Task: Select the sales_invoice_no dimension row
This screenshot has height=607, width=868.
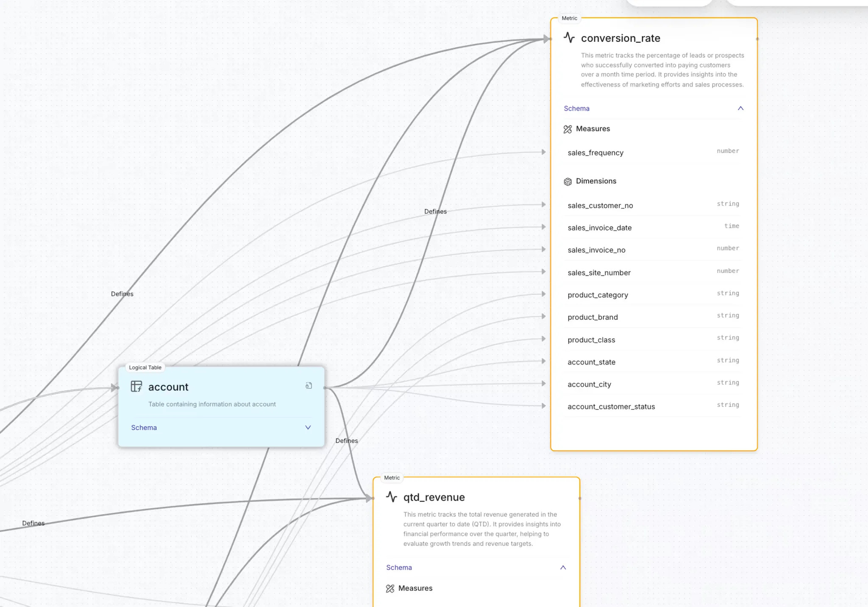Action: point(653,250)
